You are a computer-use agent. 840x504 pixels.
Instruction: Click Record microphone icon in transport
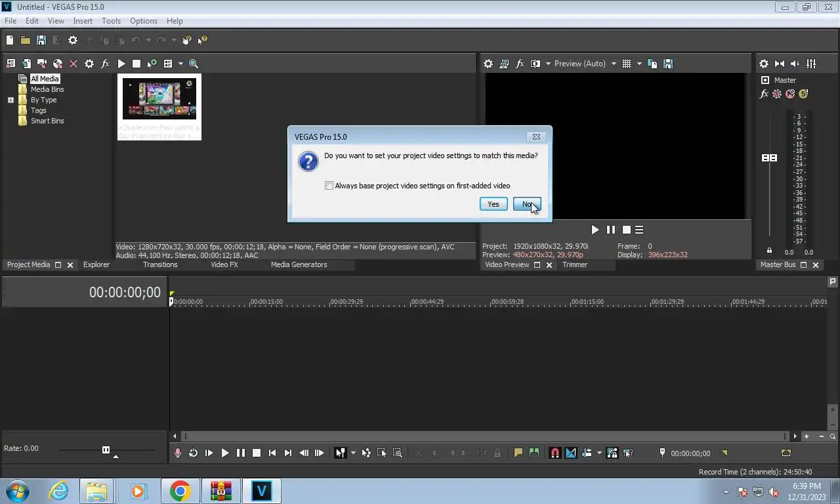coord(177,453)
